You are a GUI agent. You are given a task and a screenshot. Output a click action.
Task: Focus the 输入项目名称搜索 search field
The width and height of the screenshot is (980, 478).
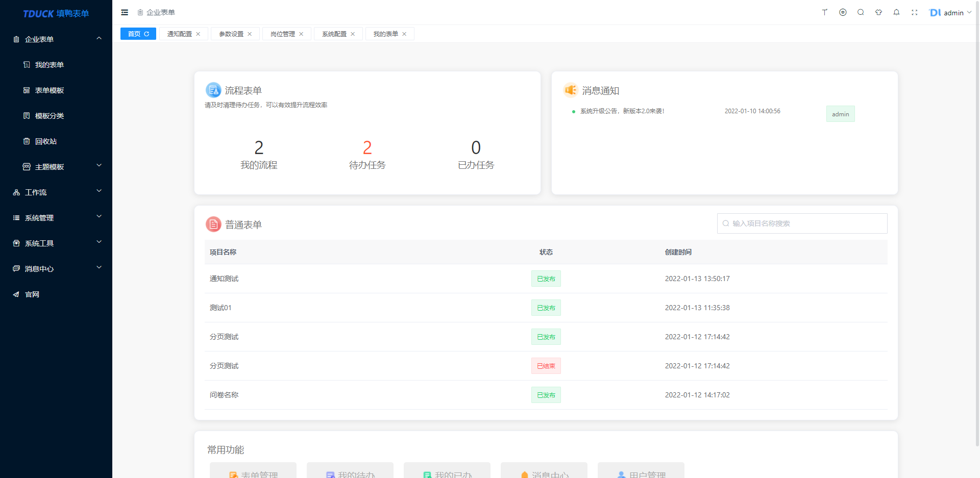[802, 223]
